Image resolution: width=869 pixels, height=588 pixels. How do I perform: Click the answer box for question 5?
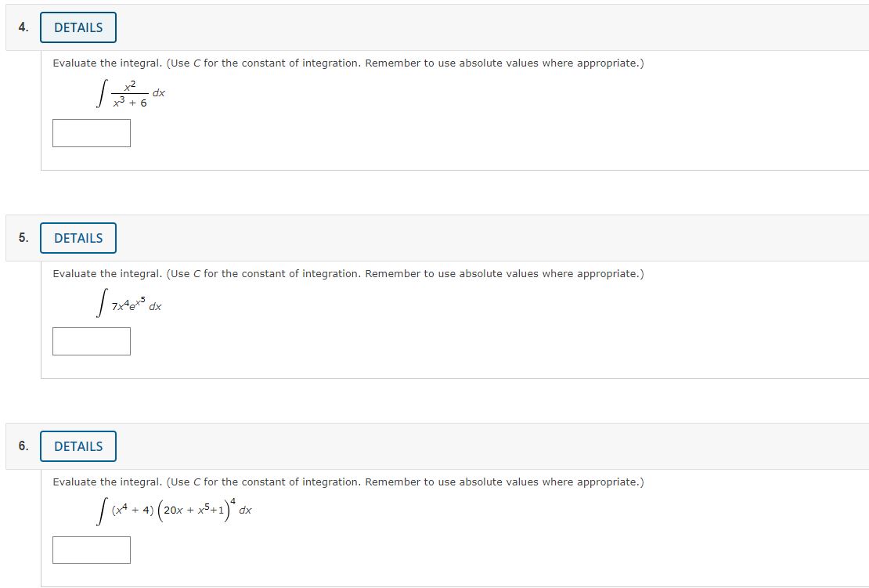[92, 341]
